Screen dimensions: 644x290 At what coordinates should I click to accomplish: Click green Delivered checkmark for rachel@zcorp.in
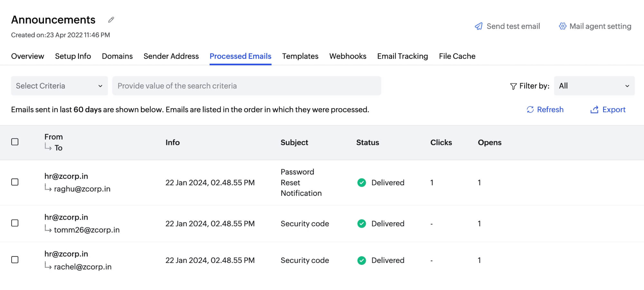pyautogui.click(x=362, y=260)
